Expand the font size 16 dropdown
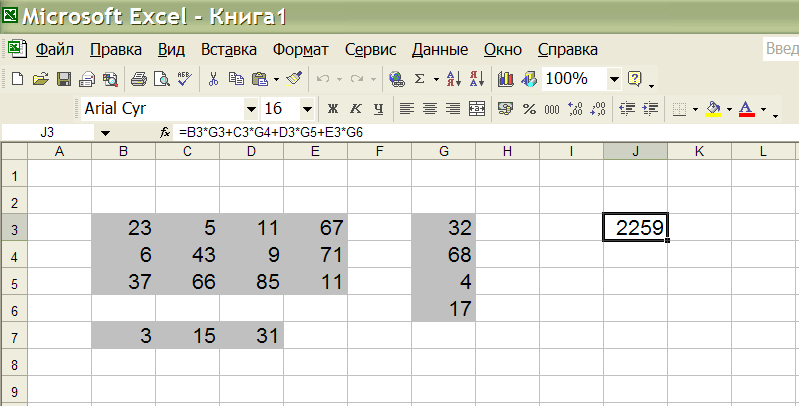This screenshot has width=799, height=406. coord(307,109)
